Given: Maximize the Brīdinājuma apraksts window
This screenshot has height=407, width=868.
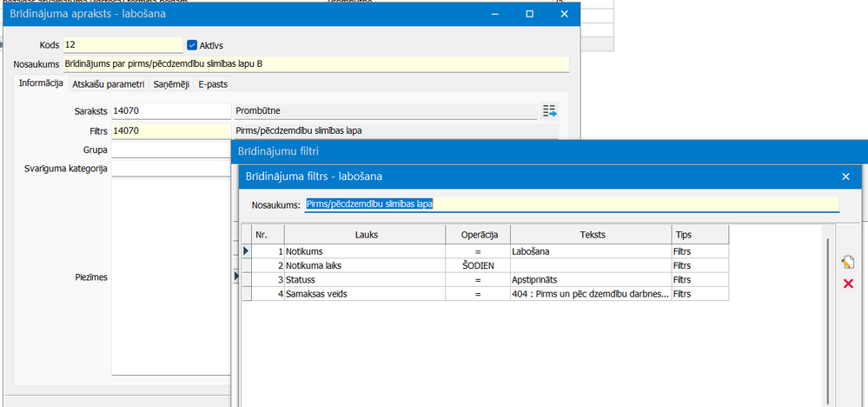Looking at the screenshot, I should point(530,15).
